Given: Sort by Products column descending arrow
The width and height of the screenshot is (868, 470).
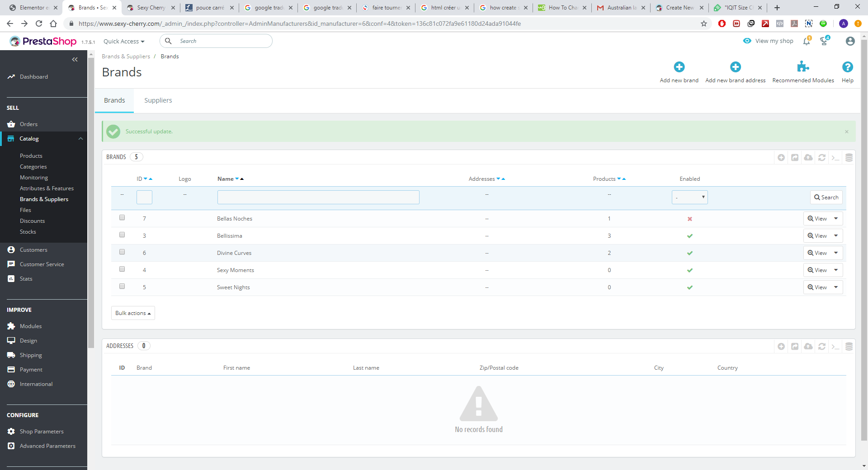Looking at the screenshot, I should (x=619, y=179).
